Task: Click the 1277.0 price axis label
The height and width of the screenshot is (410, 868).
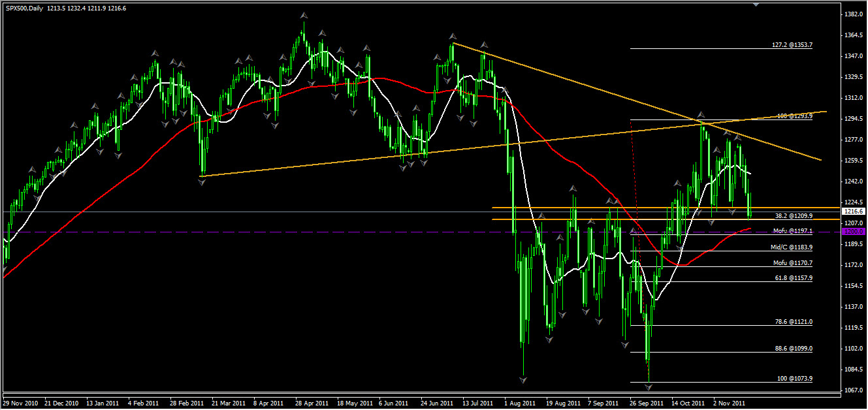Action: [854, 140]
